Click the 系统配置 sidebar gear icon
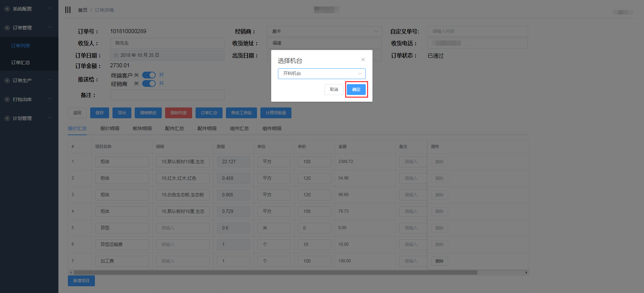Image resolution: width=644 pixels, height=293 pixels. [x=7, y=9]
